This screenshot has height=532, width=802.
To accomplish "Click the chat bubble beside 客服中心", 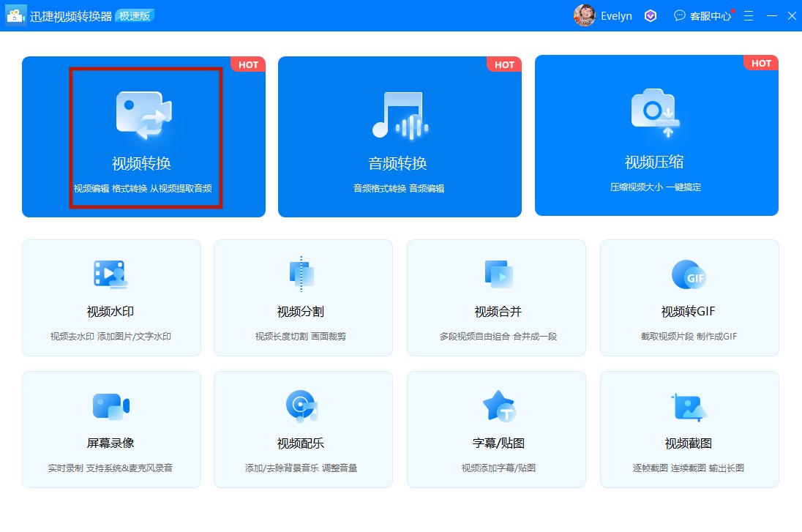I will click(679, 15).
